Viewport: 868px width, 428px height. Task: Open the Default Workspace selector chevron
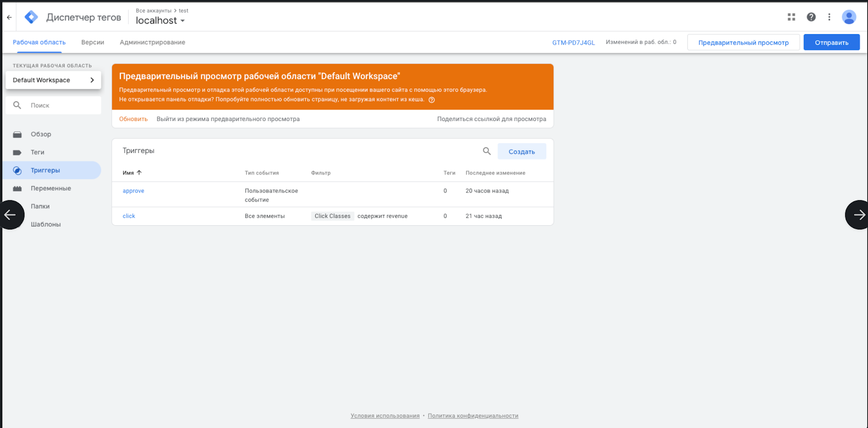pyautogui.click(x=92, y=80)
